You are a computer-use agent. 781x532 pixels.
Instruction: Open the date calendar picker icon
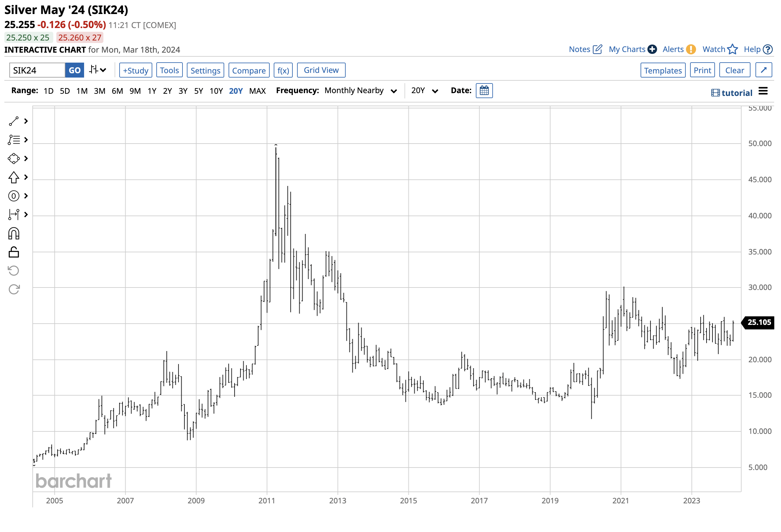pos(484,91)
